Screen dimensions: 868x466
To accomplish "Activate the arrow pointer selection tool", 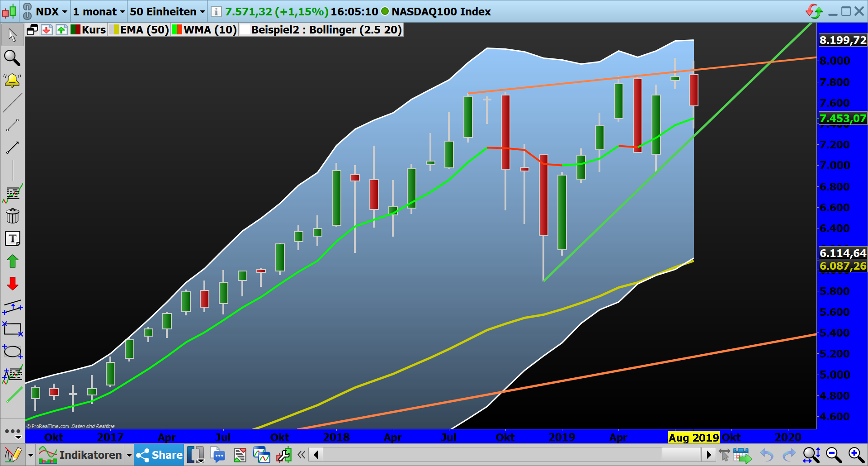I will coord(13,34).
